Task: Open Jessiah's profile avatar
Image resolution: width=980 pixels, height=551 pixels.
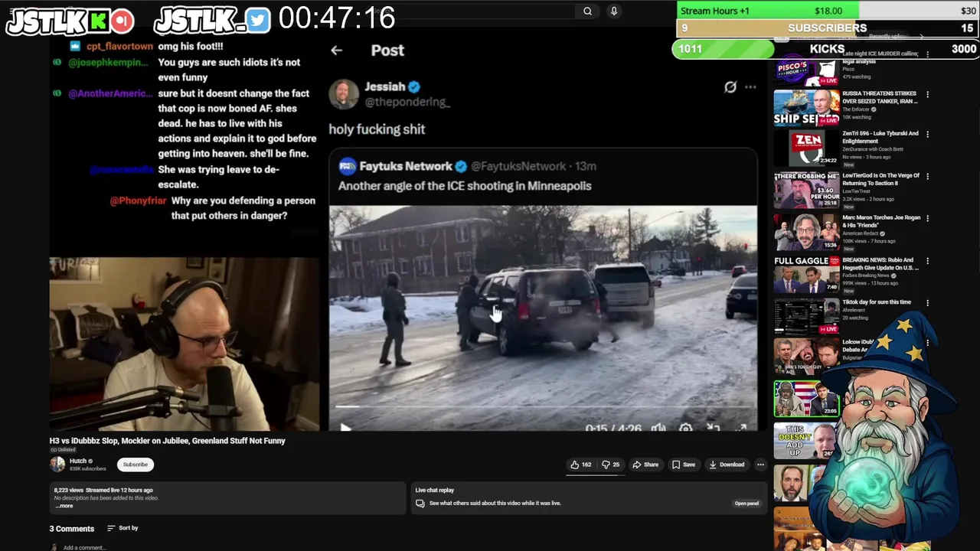Action: click(344, 93)
